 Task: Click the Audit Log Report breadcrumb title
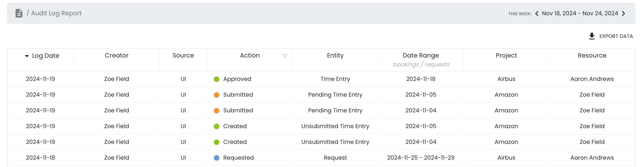pyautogui.click(x=56, y=13)
